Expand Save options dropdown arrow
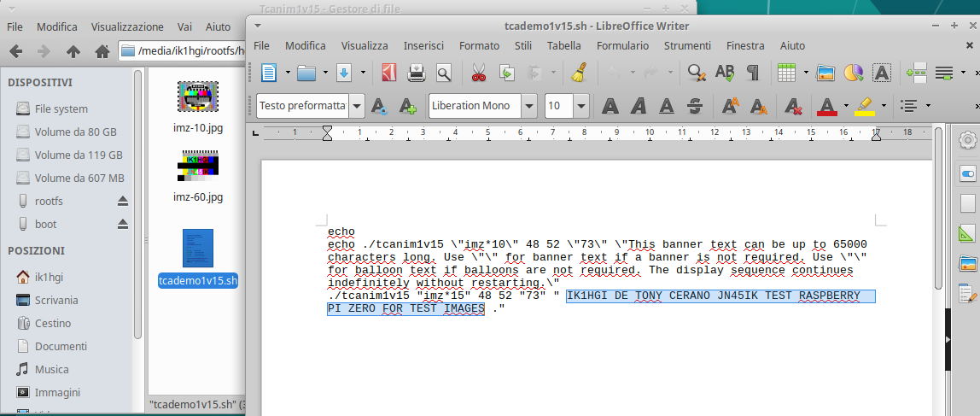The height and width of the screenshot is (416, 980). (x=363, y=73)
